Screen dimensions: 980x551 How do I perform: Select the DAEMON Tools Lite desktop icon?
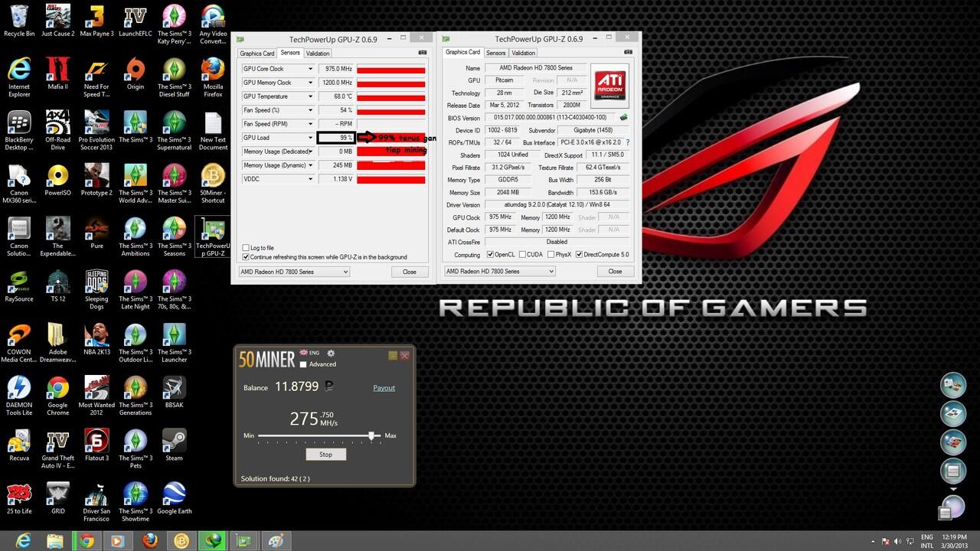[19, 396]
